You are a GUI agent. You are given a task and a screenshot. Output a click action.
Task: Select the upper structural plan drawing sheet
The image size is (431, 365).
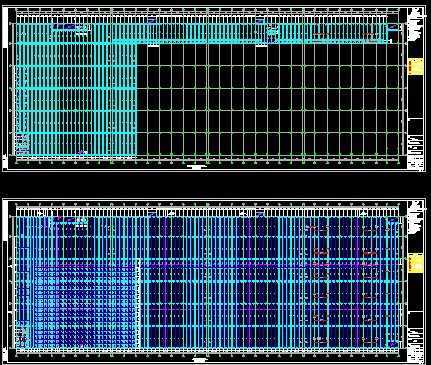[213, 89]
